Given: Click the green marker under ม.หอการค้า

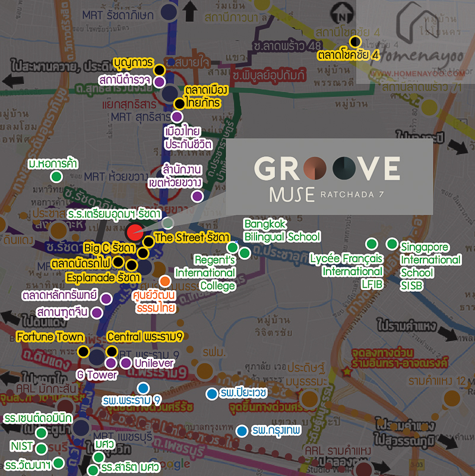Looking at the screenshot, I should click(56, 176).
